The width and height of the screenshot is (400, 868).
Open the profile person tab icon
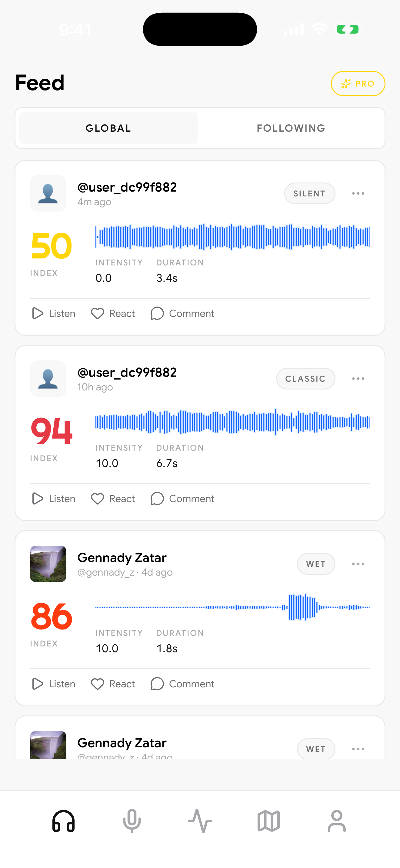[x=337, y=821]
